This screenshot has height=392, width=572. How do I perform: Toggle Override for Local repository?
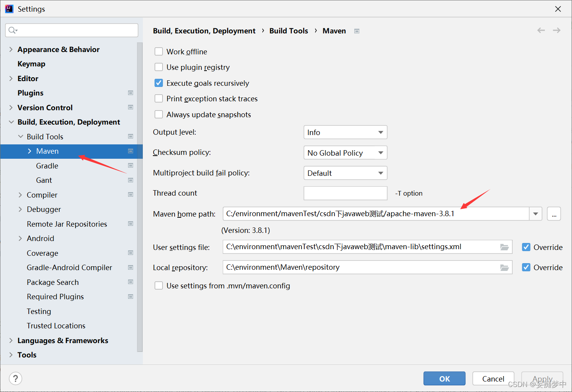click(526, 267)
